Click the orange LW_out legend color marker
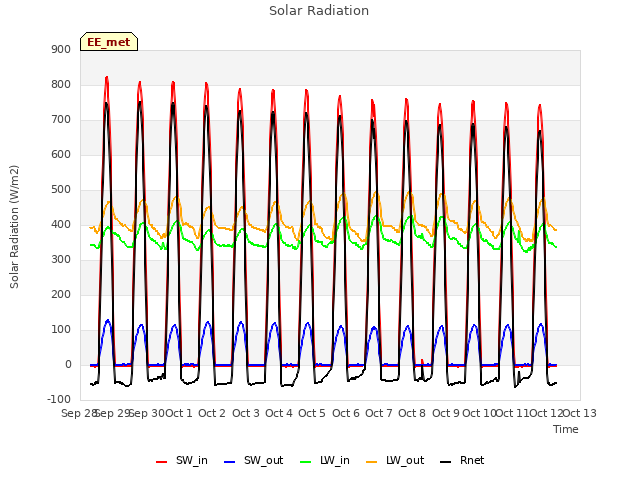This screenshot has width=640, height=480. [x=371, y=462]
